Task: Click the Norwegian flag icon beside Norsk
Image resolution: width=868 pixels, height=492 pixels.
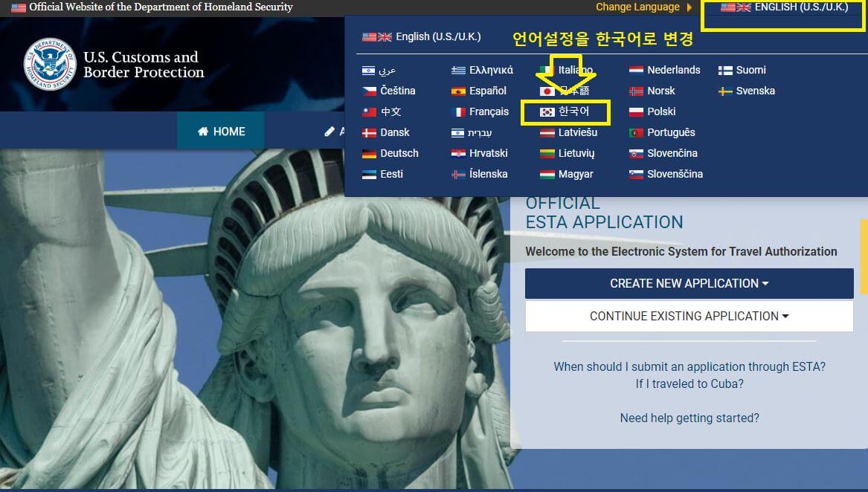Action: [636, 91]
